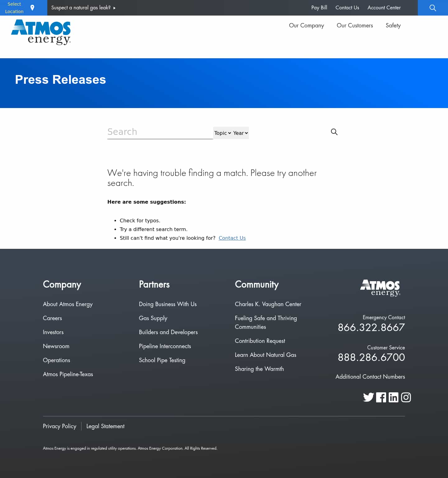Go to Gas Supply link
Screen dimensions: 448x478
tap(153, 318)
